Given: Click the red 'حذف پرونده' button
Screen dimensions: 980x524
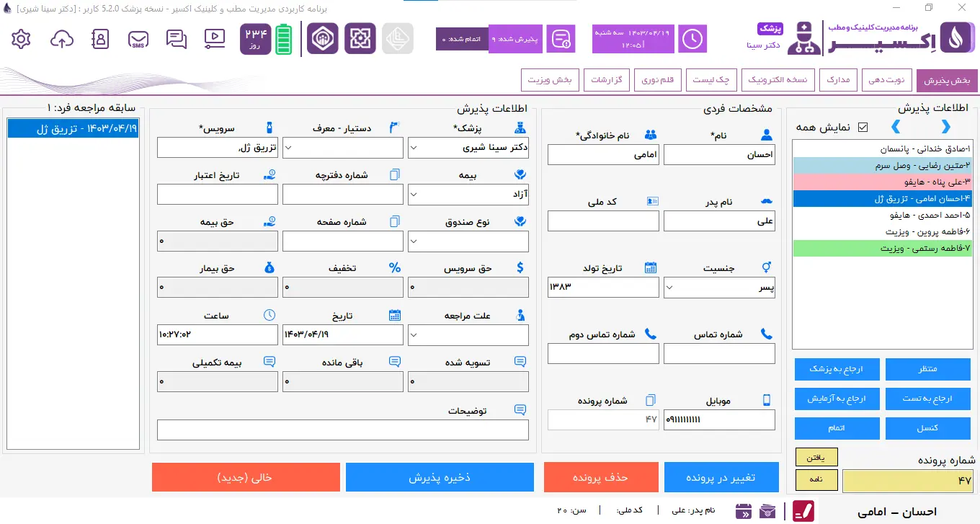Looking at the screenshot, I should click(601, 477).
